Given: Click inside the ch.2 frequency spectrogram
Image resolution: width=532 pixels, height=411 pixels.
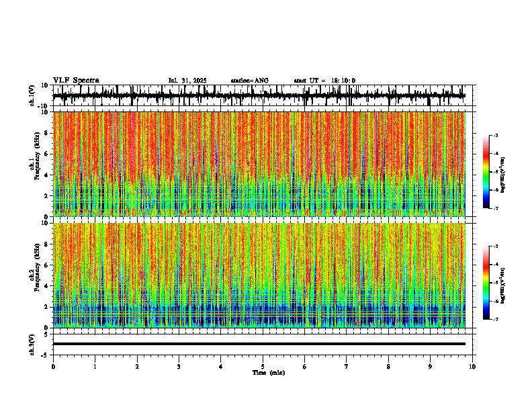Looking at the screenshot, I should [259, 275].
